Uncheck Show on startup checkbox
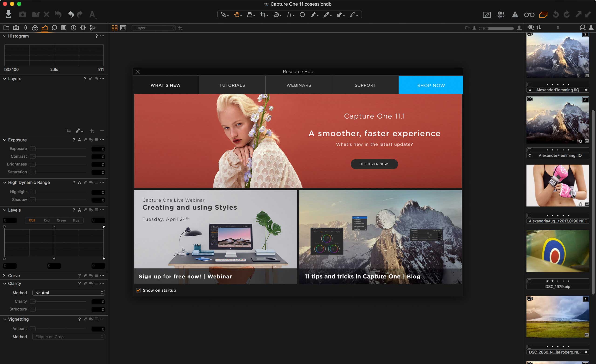Image resolution: width=596 pixels, height=364 pixels. coord(138,290)
